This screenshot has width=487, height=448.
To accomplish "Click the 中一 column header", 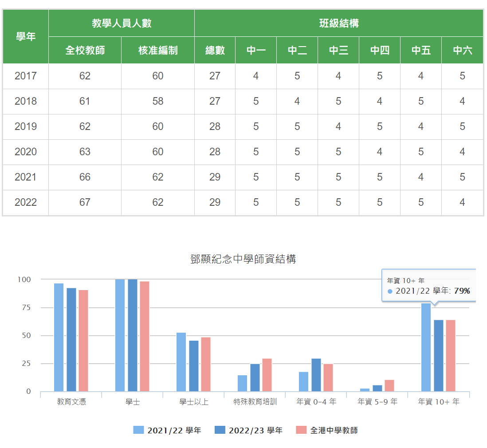I will pyautogui.click(x=256, y=50).
